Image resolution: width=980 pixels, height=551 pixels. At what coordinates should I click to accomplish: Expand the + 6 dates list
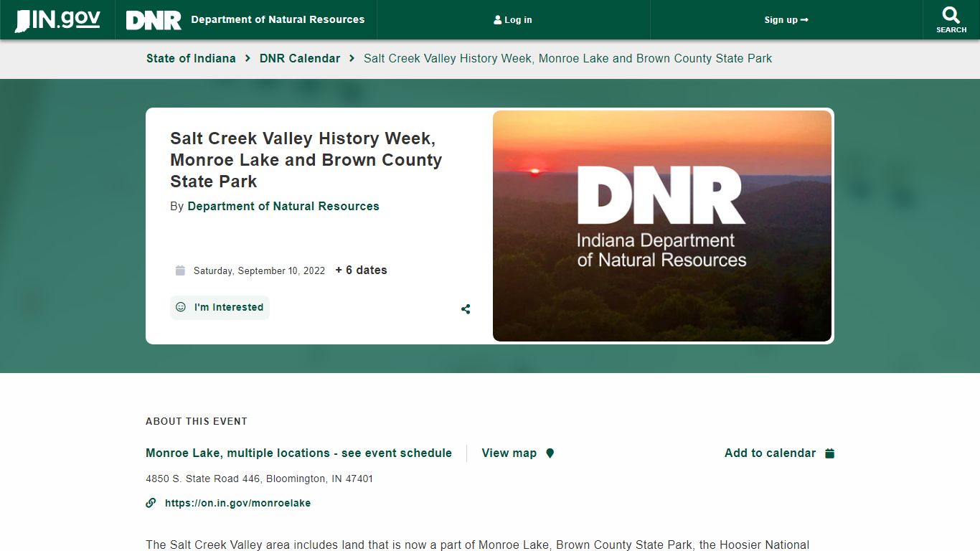click(x=361, y=270)
